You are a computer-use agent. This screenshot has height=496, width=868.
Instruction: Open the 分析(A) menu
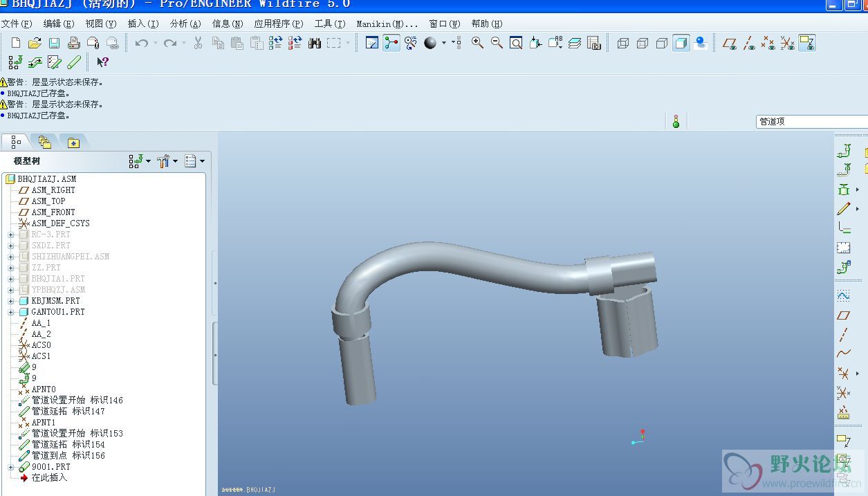point(185,24)
